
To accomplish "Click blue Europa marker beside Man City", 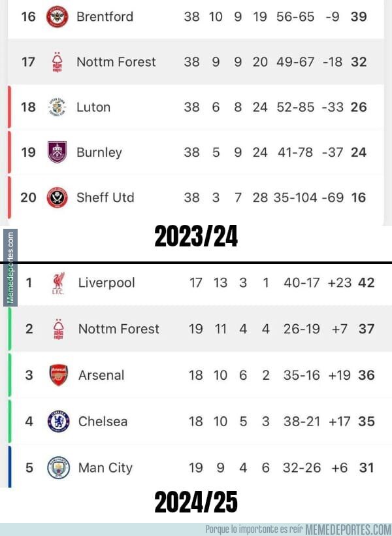I will pos(10,467).
